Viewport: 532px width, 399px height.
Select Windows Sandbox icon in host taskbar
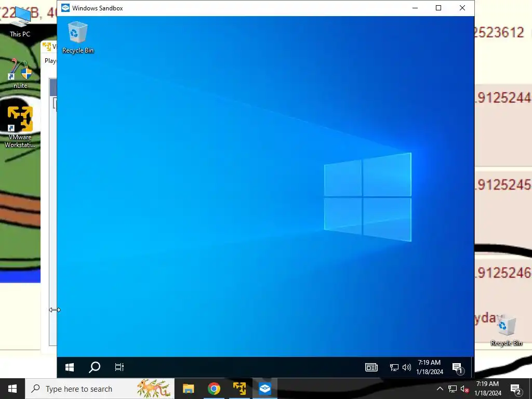pyautogui.click(x=264, y=389)
